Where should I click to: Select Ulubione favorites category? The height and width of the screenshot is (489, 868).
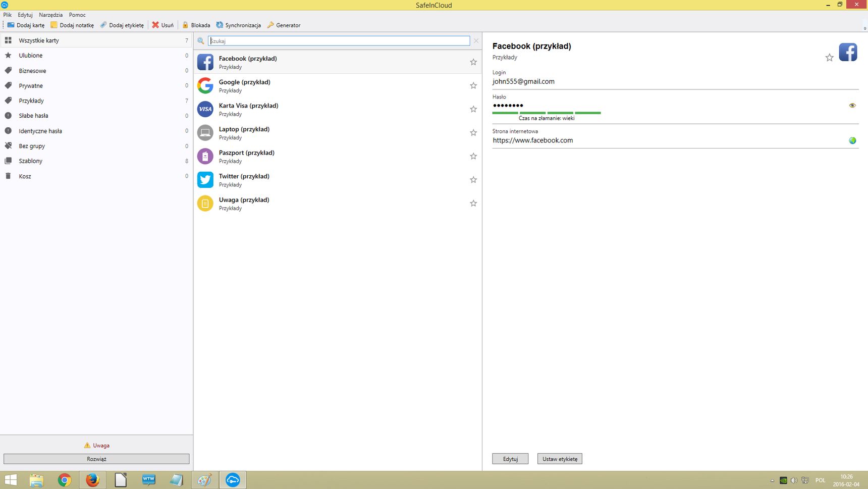coord(96,56)
